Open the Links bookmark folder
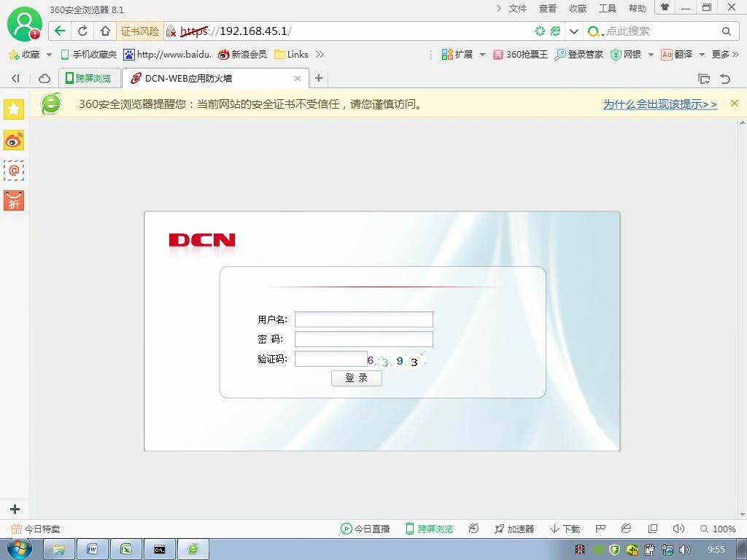Screen dimensions: 747x560 pos(292,55)
